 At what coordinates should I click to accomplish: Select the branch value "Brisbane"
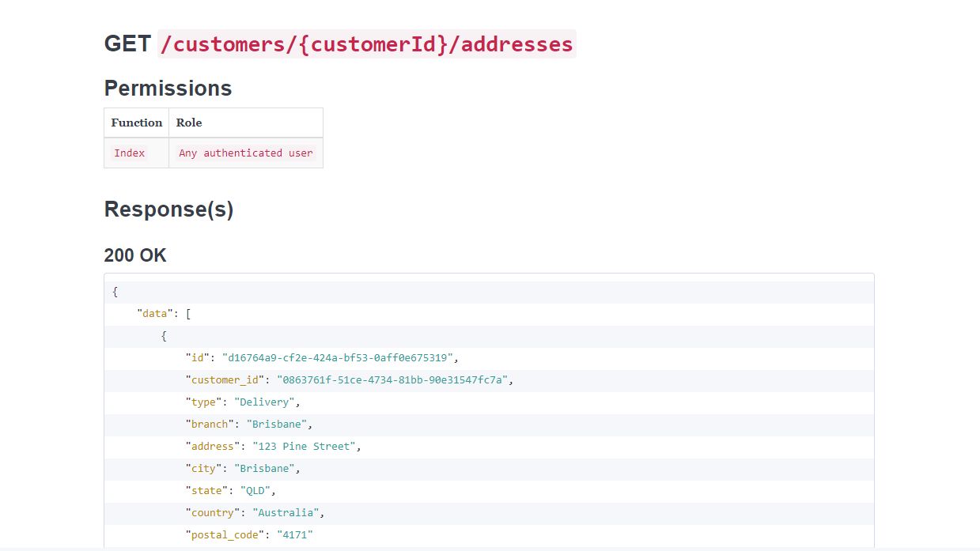pos(277,425)
